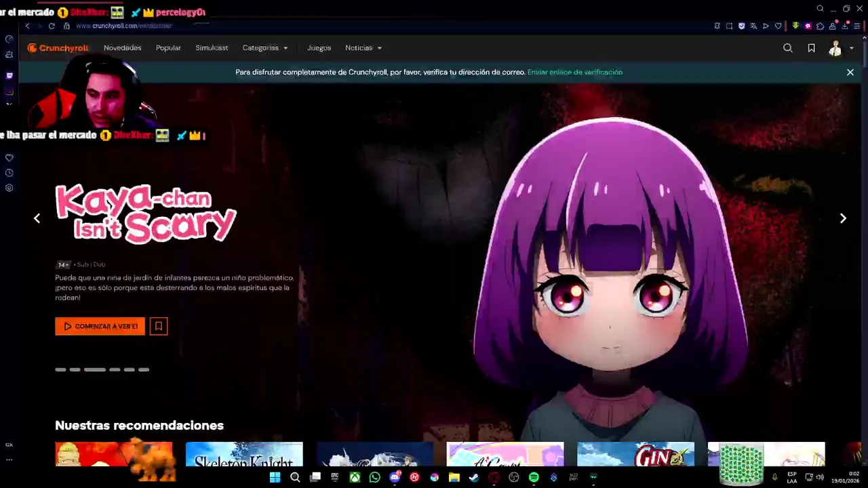Viewport: 868px width, 488px height.
Task: Open WhatsApp from the taskbar
Action: coord(375,477)
